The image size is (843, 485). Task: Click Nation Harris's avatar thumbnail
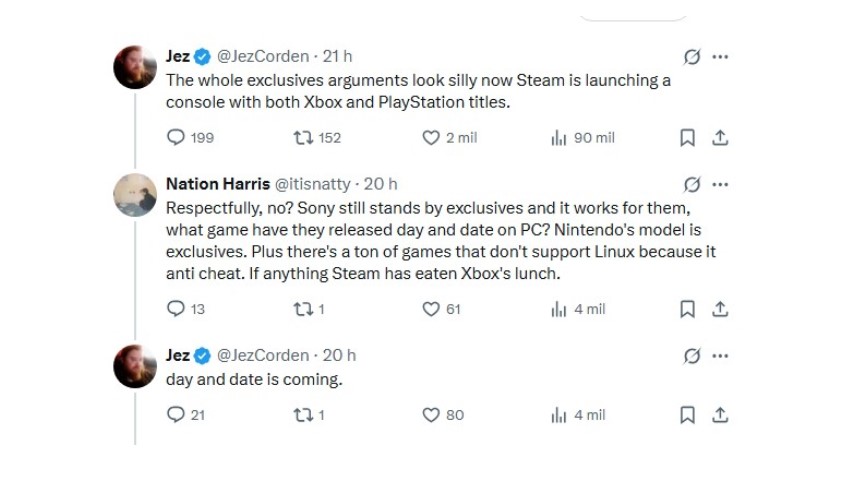[x=135, y=194]
